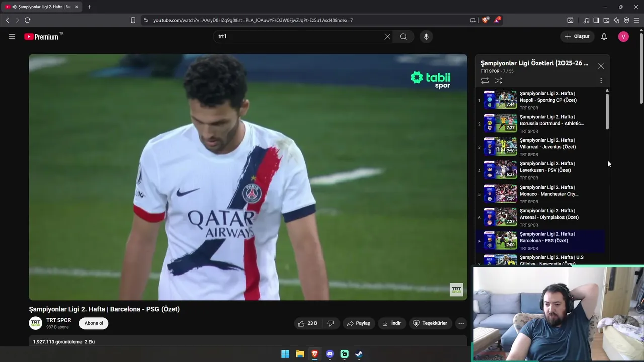Open Discord from the taskbar
This screenshot has height=362, width=644.
tap(330, 354)
